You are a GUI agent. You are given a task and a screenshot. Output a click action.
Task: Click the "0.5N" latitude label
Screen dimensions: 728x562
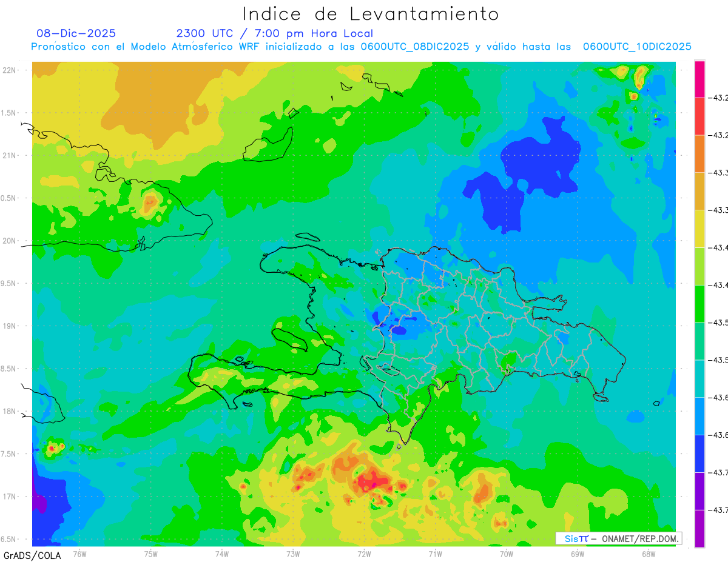[9, 198]
